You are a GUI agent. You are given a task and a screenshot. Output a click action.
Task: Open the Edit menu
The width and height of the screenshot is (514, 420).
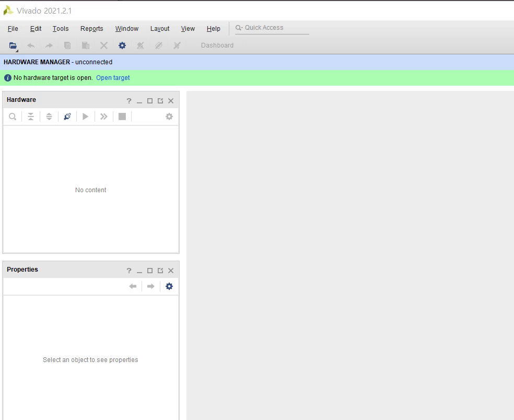36,29
